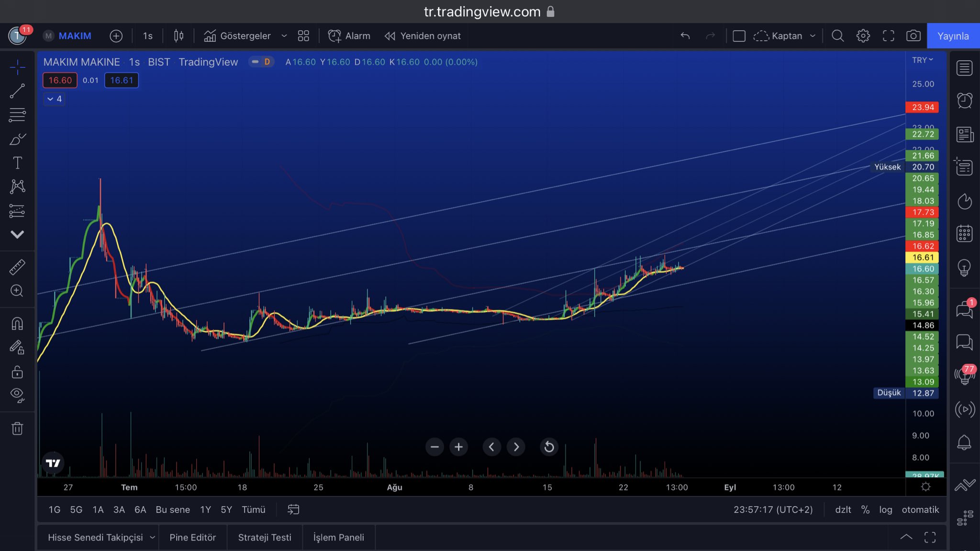Select the 1A date range
Image resolution: width=980 pixels, height=551 pixels.
[x=98, y=510]
